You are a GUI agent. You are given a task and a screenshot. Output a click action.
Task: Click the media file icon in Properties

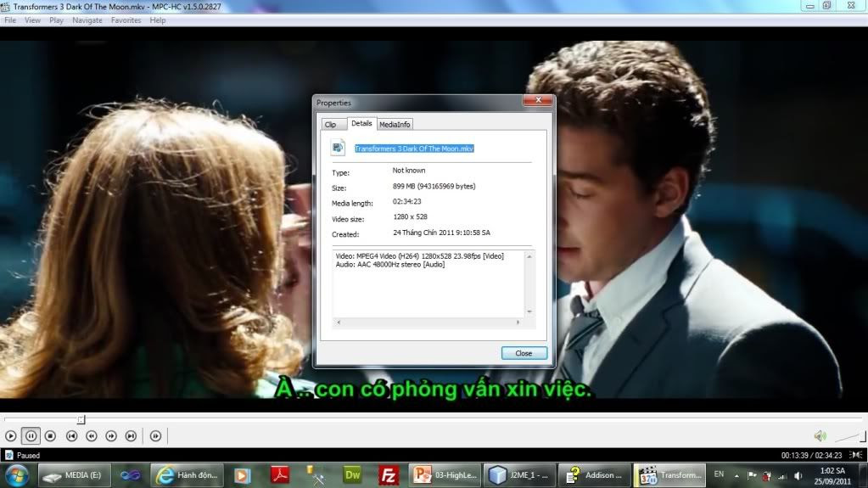pos(338,148)
